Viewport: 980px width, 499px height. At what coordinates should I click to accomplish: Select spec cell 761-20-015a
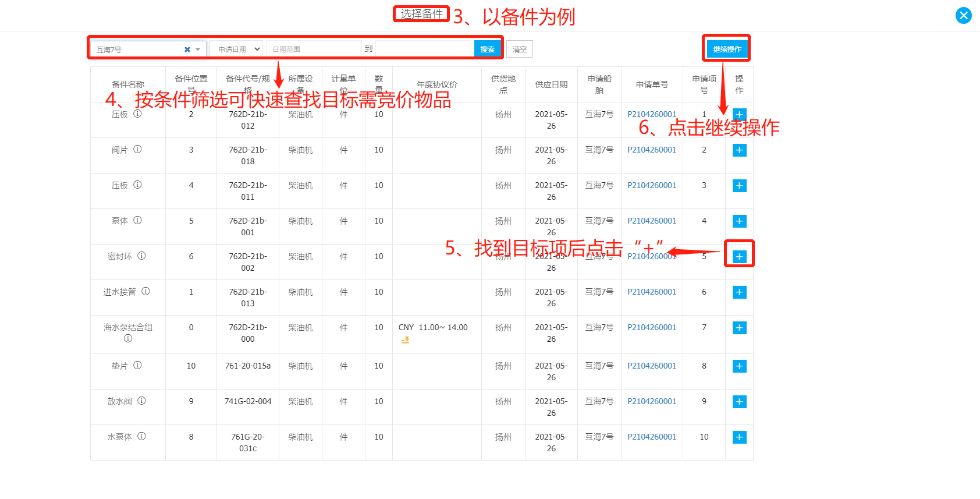pos(248,371)
